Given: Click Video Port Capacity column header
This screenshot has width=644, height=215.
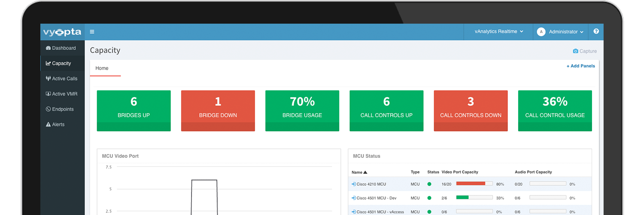Looking at the screenshot, I should (460, 172).
